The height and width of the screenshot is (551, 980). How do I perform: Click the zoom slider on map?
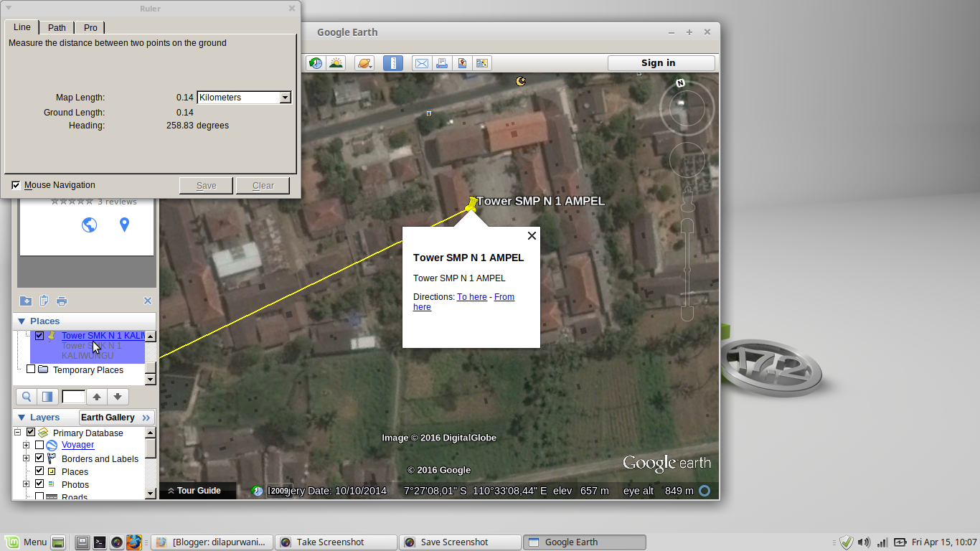coord(687,269)
